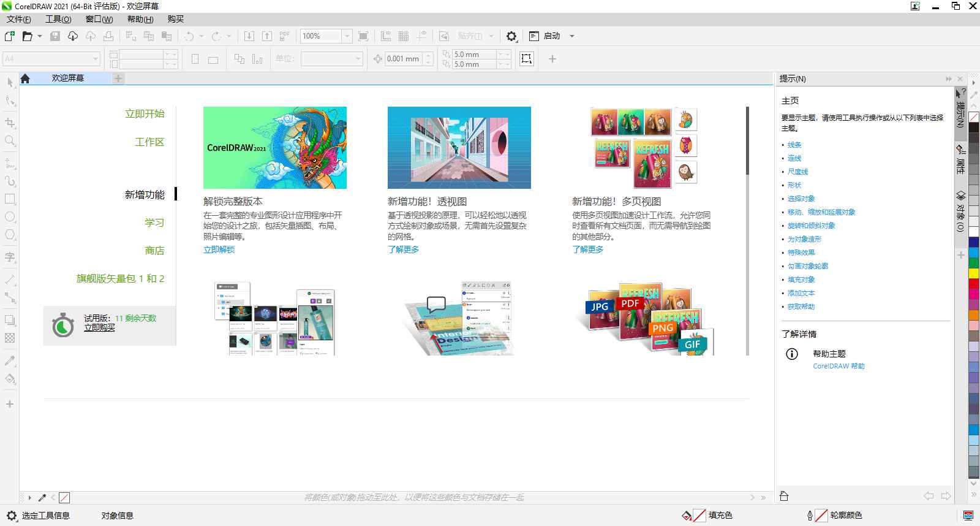Select the Pick tool in toolbox
The width and height of the screenshot is (980, 526).
click(x=10, y=83)
